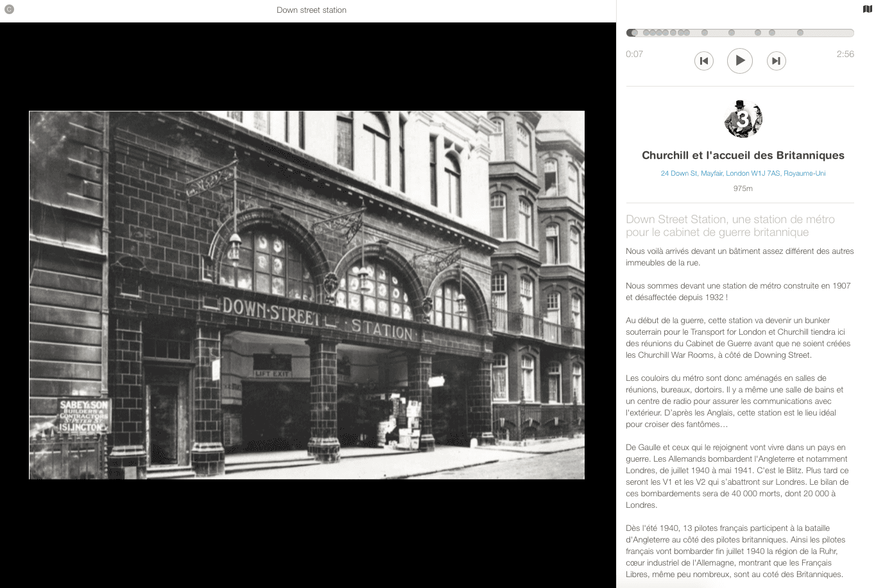Image resolution: width=876 pixels, height=588 pixels.
Task: Jump to the second-to-last timeline marker
Action: (772, 33)
